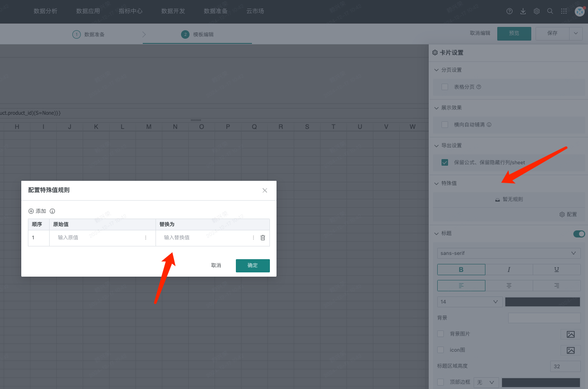Enable 背景图片 checkbox

click(x=441, y=334)
